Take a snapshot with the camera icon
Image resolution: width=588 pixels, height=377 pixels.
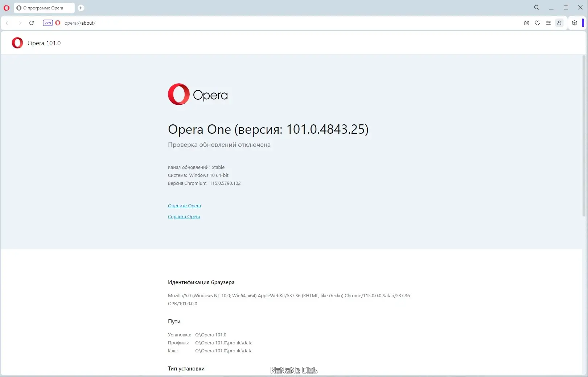[x=527, y=23]
